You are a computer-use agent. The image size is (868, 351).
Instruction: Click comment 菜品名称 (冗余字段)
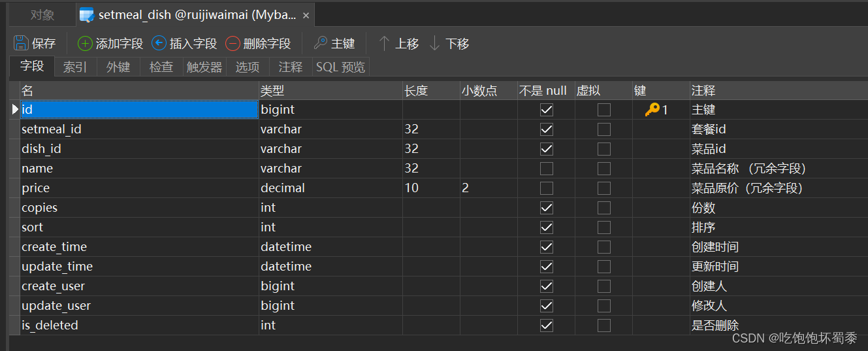[x=779, y=169]
